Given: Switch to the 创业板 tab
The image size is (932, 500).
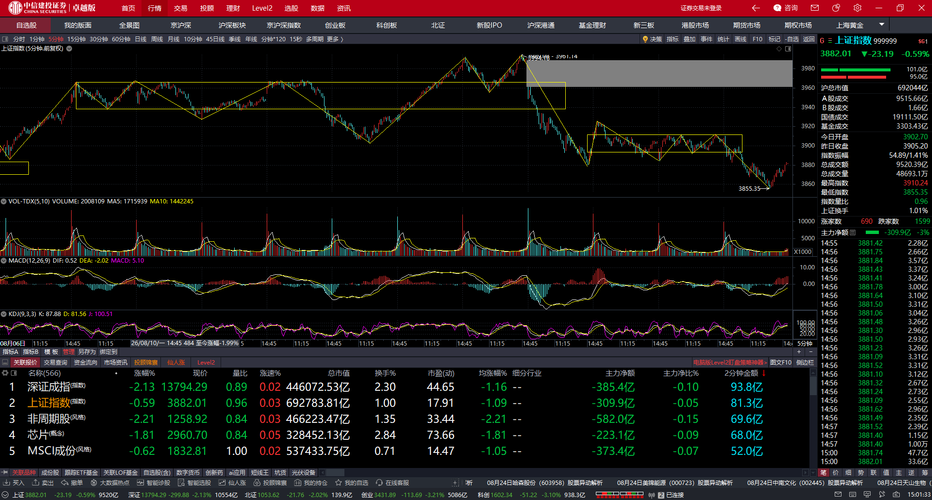Looking at the screenshot, I should pos(335,25).
